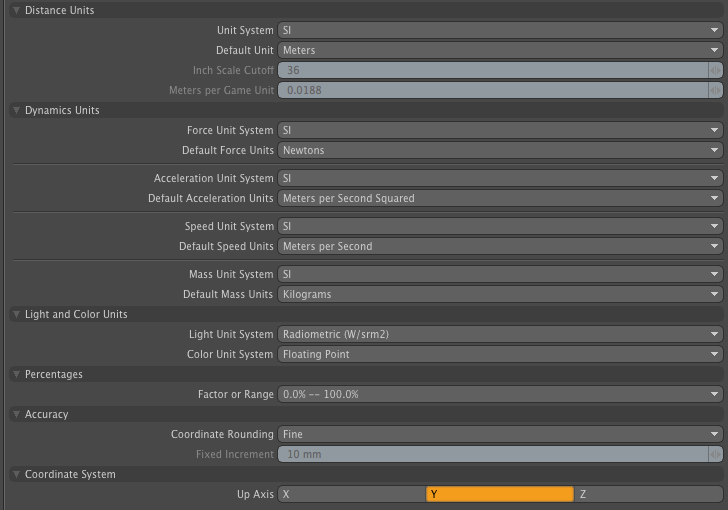Open Default Acceleration Units dropdown
The image size is (728, 510).
[500, 198]
